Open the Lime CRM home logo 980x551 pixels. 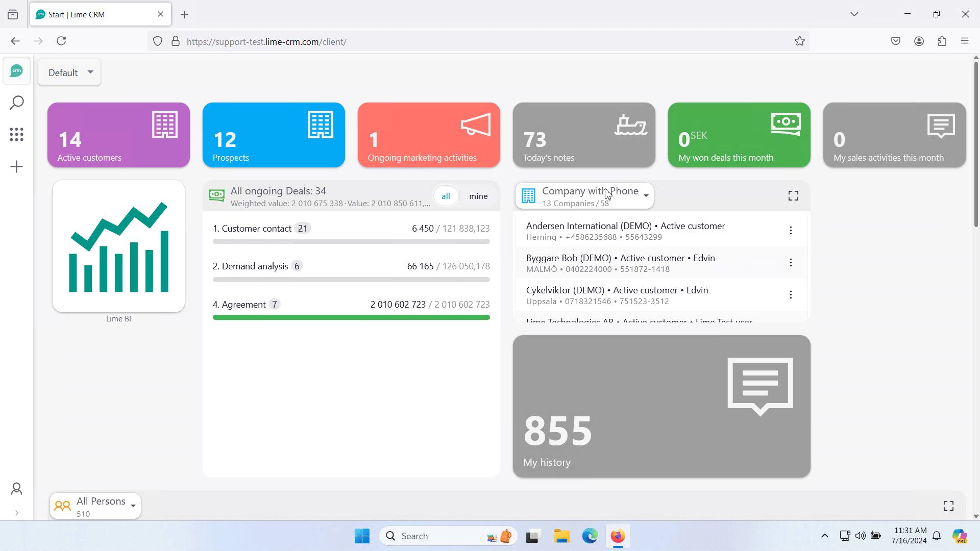[17, 71]
